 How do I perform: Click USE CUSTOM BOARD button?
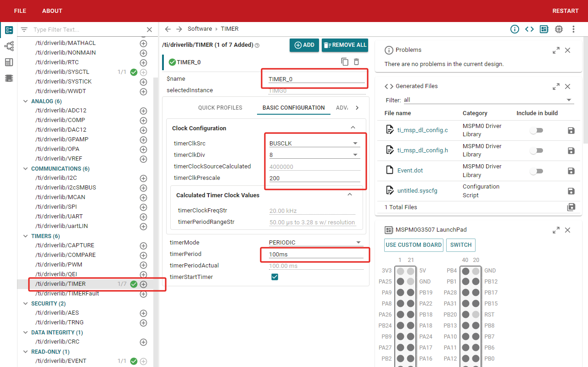(x=414, y=245)
